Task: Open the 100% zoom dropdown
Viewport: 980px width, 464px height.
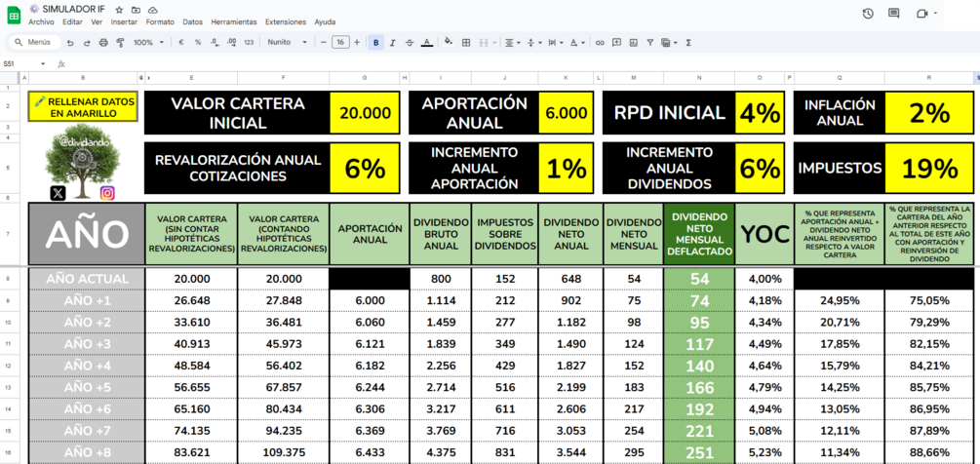Action: pos(149,43)
